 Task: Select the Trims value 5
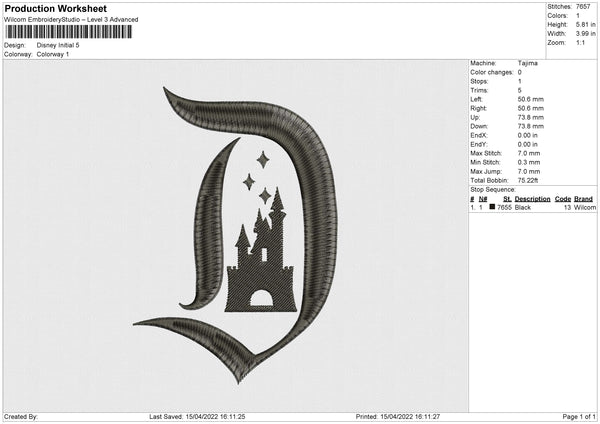(x=520, y=90)
